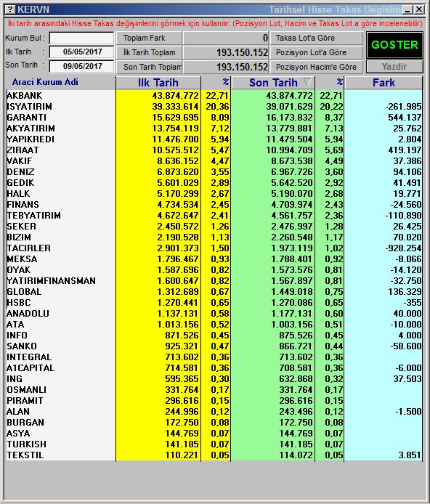Click the Ilk Tarih date field 05/05/2017

pyautogui.click(x=81, y=52)
